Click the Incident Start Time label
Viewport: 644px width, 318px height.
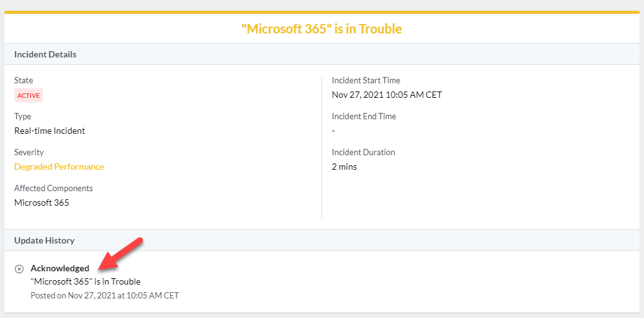pos(366,80)
